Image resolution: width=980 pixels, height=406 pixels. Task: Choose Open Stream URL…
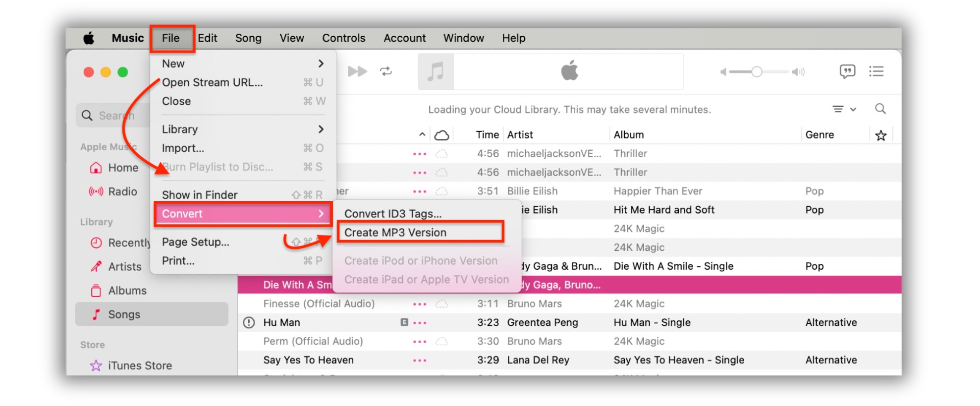(x=243, y=83)
